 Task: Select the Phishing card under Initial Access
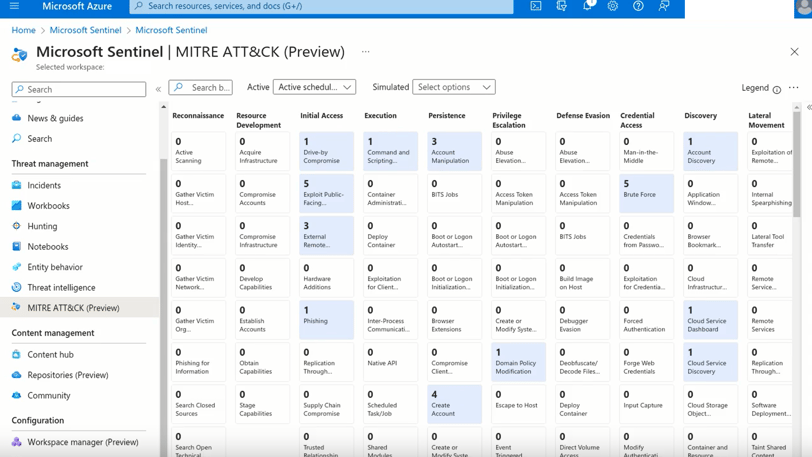(x=326, y=319)
